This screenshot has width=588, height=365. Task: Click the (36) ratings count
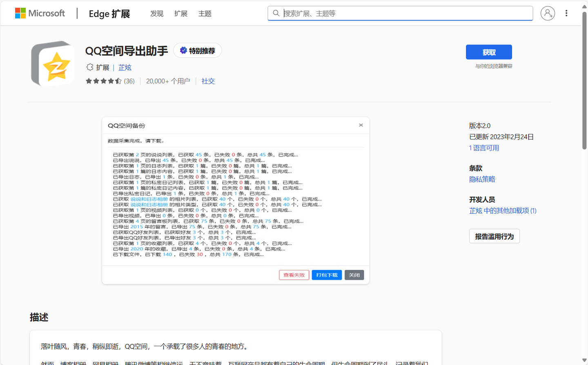tap(129, 81)
